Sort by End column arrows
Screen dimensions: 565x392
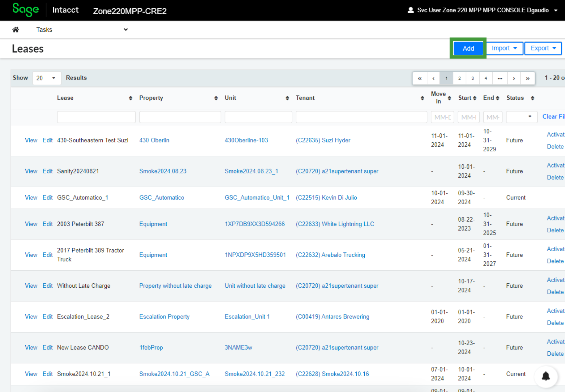(498, 98)
